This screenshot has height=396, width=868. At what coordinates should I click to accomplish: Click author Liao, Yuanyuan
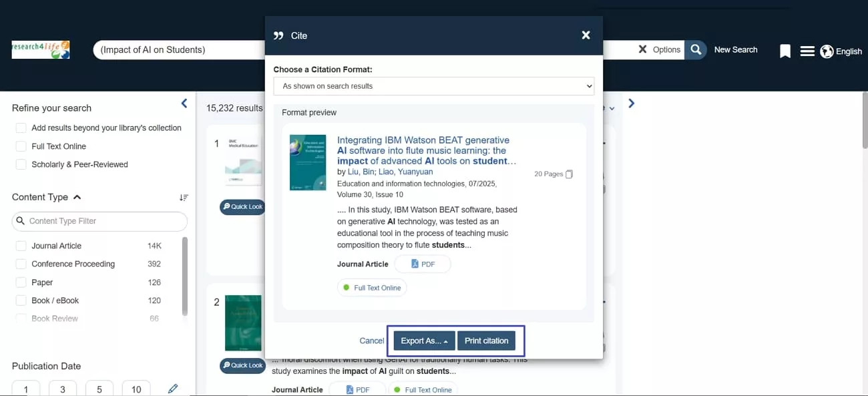pyautogui.click(x=407, y=172)
